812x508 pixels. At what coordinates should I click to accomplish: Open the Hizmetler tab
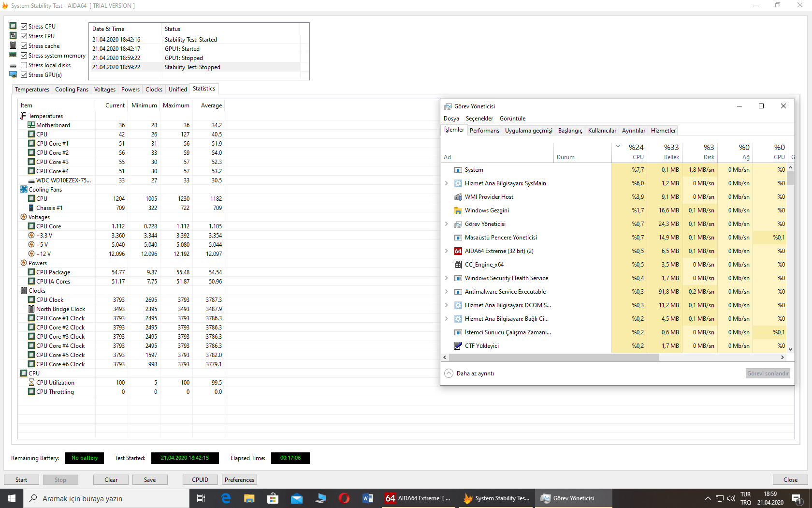tap(663, 131)
